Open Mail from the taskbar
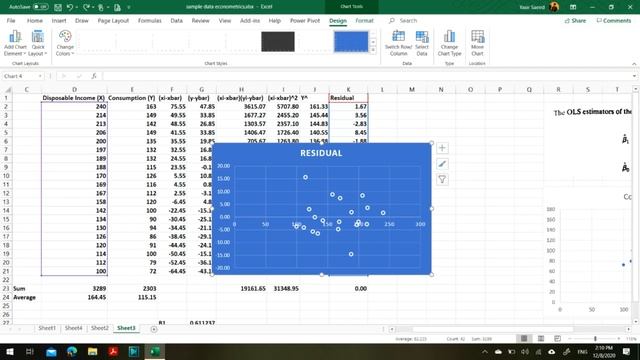This screenshot has height=360, width=640. coord(51,351)
